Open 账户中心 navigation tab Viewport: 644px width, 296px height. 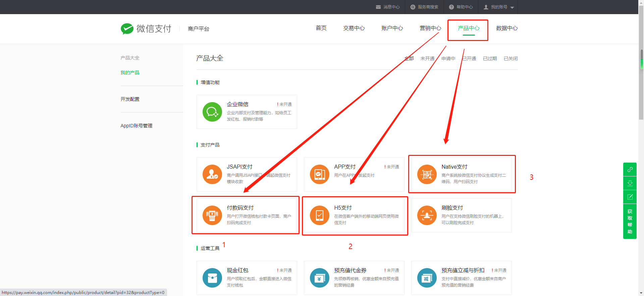click(x=392, y=28)
